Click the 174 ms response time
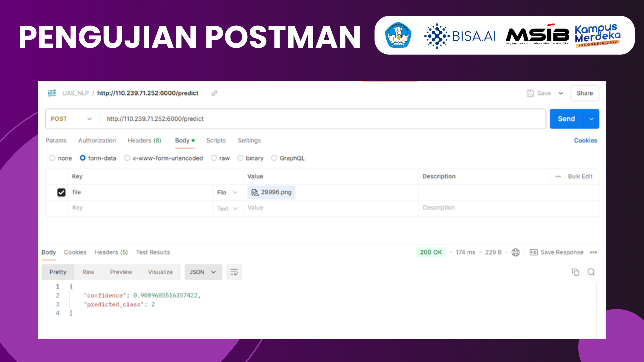Image resolution: width=644 pixels, height=362 pixels. tap(465, 252)
